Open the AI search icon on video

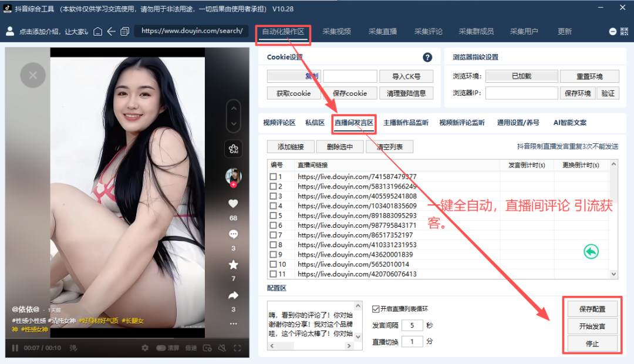pyautogui.click(x=233, y=149)
